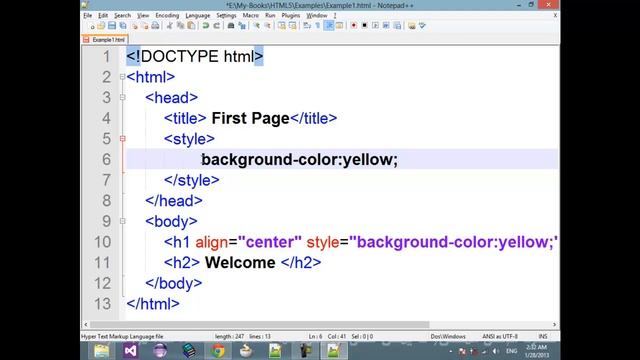Click the Synchronize Vertical Scrolling icon

(x=282, y=26)
